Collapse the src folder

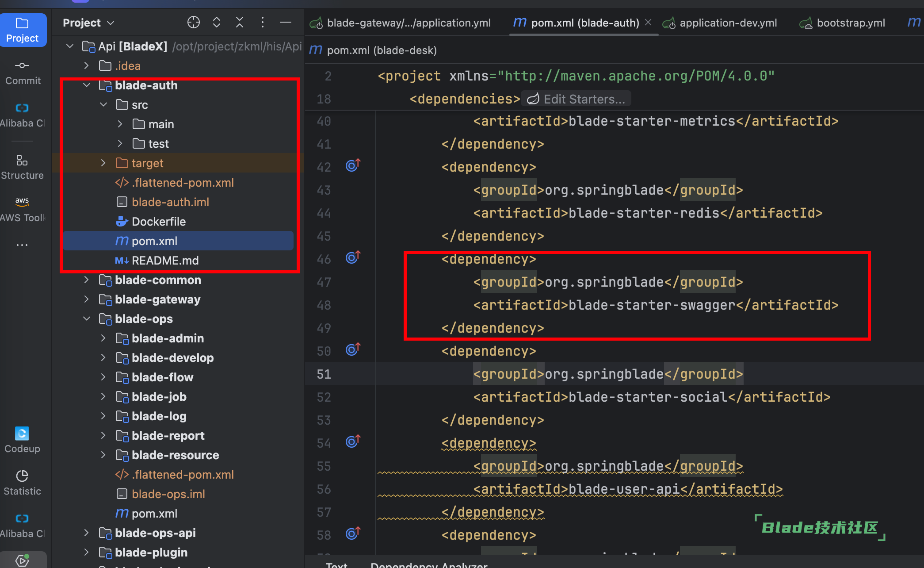pyautogui.click(x=103, y=104)
